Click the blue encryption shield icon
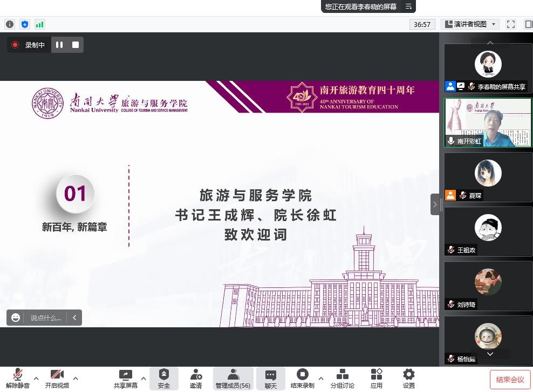Viewport: 533px width, 392px height. click(25, 24)
